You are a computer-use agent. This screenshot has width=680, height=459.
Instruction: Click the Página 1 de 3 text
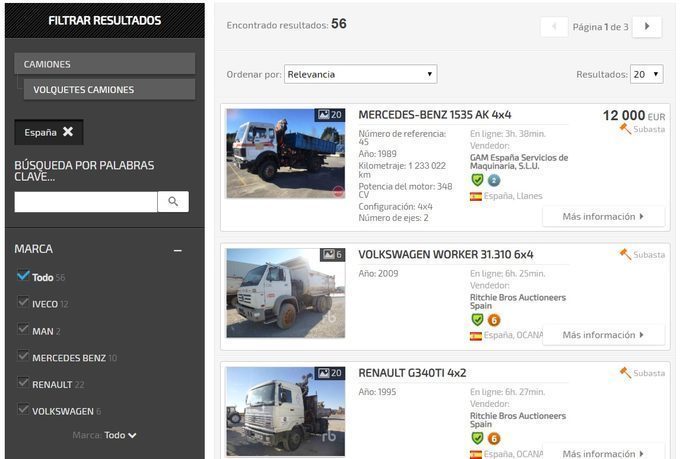[x=600, y=27]
